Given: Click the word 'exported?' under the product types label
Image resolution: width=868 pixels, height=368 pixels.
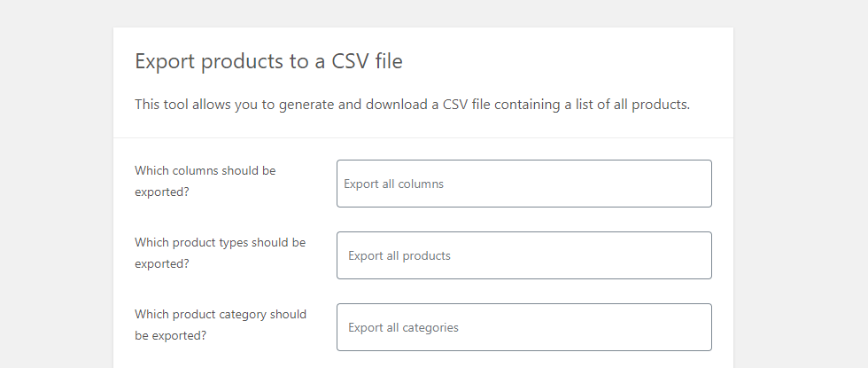Looking at the screenshot, I should point(161,263).
